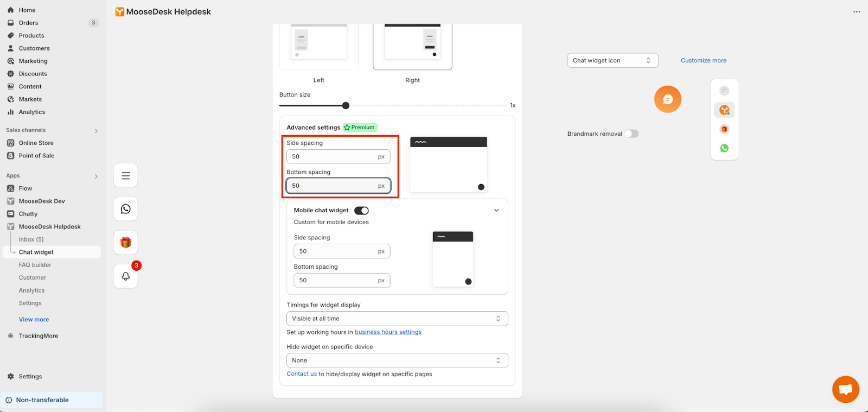Click the Marketing target icon

click(10, 61)
